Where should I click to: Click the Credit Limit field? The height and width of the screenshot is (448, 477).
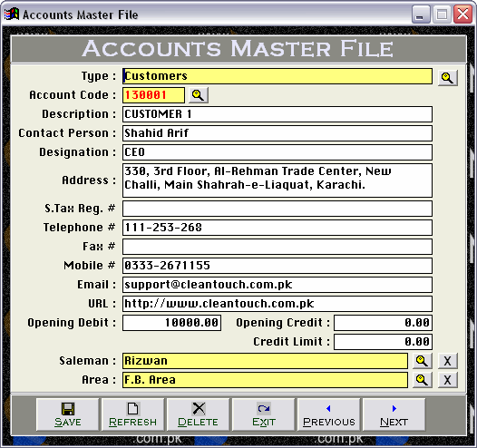point(383,342)
